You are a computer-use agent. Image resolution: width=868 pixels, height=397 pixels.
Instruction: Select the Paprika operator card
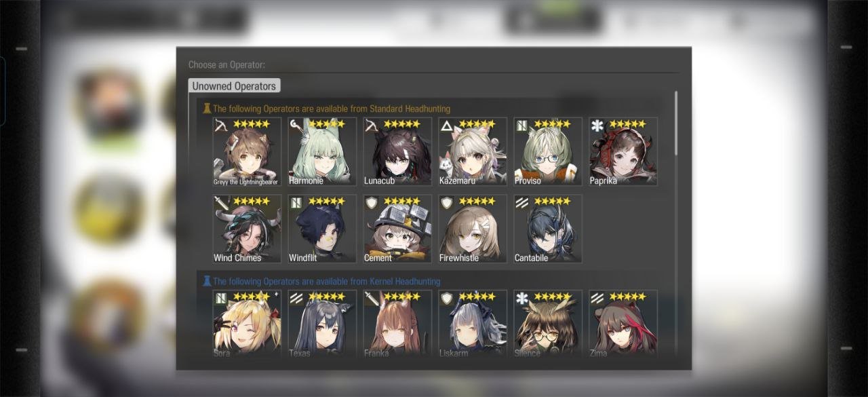(x=623, y=152)
